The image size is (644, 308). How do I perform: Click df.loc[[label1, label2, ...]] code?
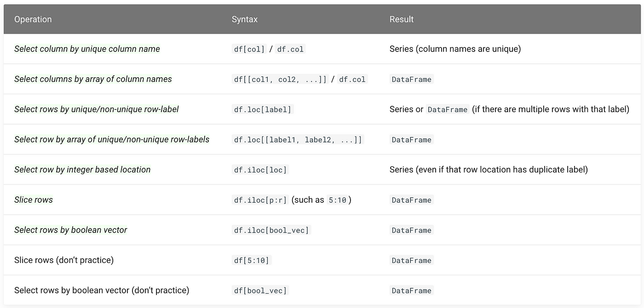tap(298, 140)
